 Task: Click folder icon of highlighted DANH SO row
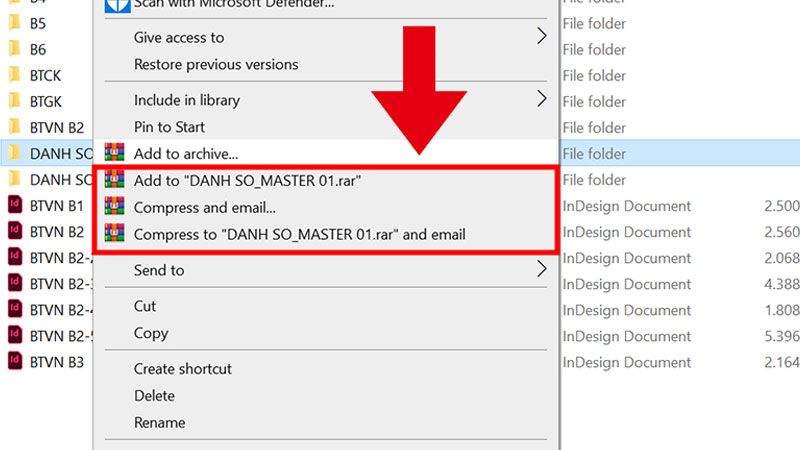[x=15, y=153]
